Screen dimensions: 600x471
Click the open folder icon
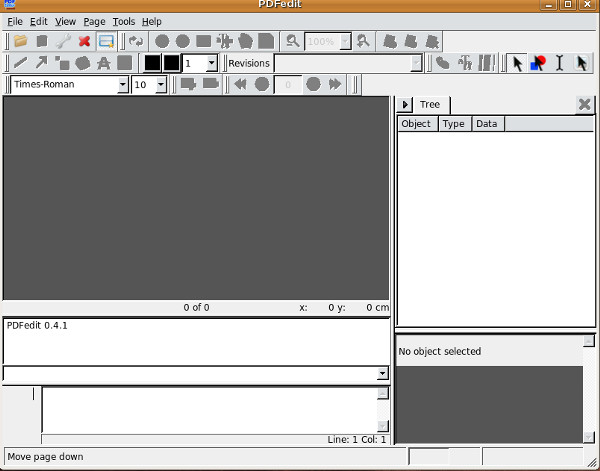pos(21,41)
